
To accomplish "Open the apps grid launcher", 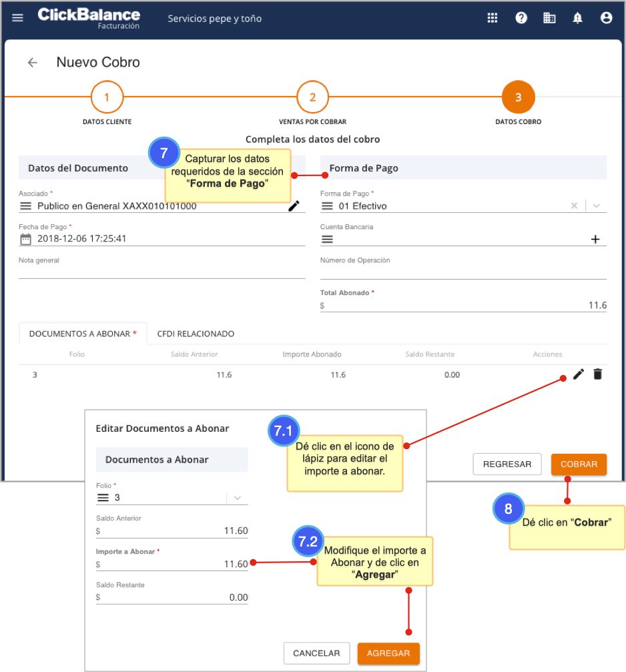I will (493, 18).
